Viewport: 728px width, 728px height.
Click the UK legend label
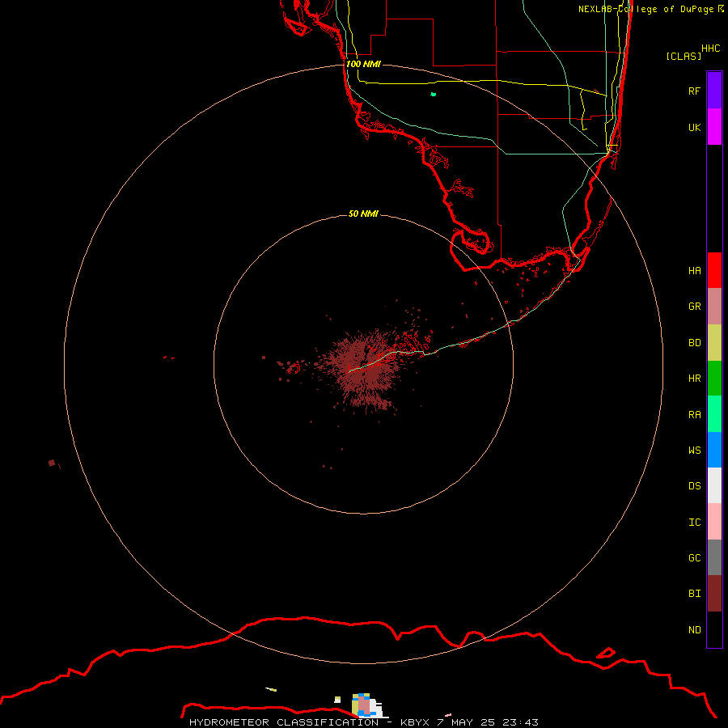[x=694, y=127]
